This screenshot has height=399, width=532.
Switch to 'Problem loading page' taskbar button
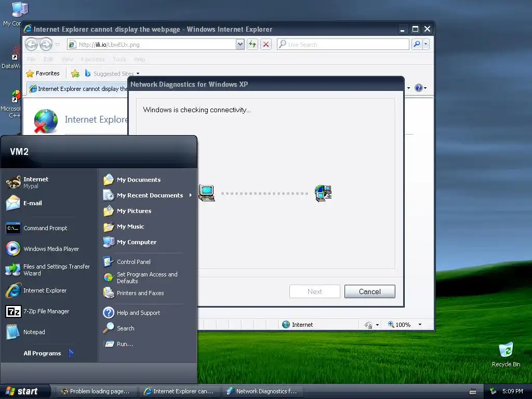point(96,391)
